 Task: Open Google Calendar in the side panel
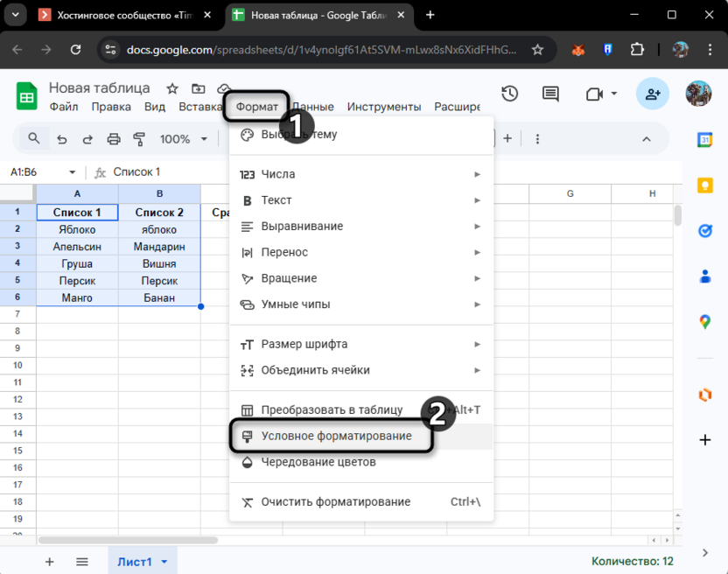click(705, 139)
